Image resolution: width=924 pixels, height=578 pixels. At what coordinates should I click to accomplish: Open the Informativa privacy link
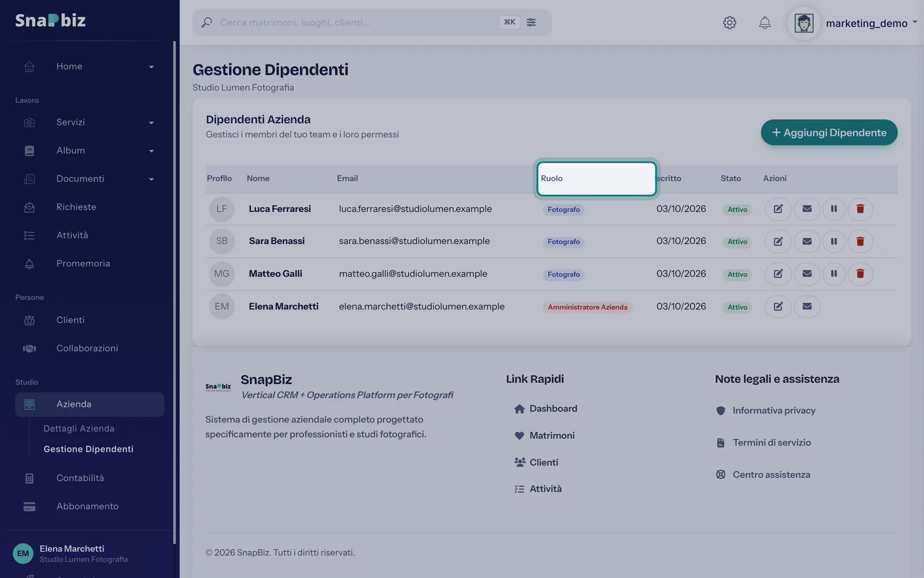click(766, 410)
